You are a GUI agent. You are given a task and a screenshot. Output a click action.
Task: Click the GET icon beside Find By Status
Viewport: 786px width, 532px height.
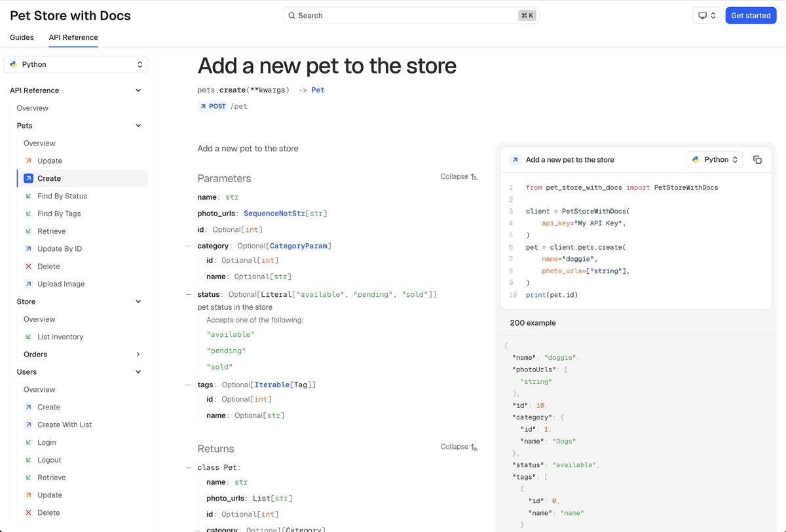tap(28, 195)
